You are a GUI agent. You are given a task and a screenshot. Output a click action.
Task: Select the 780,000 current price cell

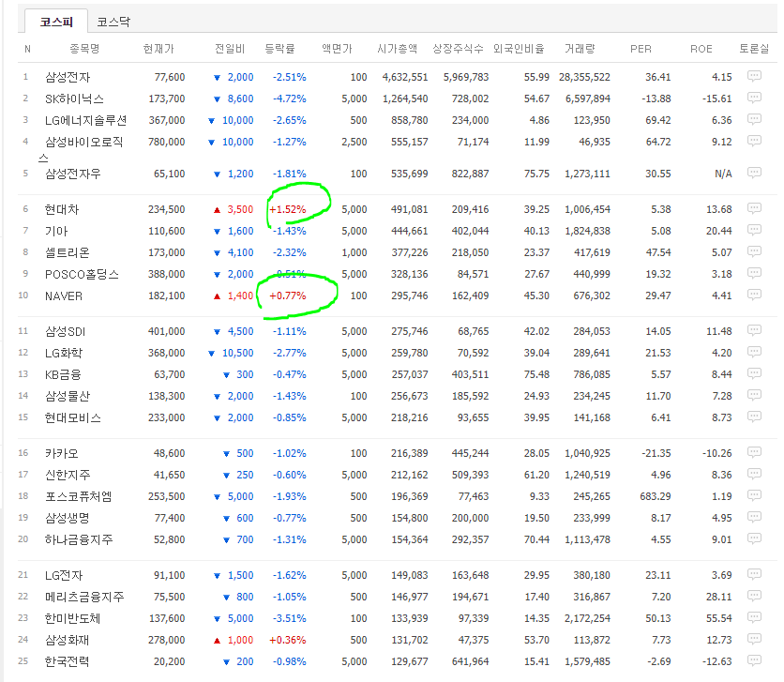click(x=167, y=142)
